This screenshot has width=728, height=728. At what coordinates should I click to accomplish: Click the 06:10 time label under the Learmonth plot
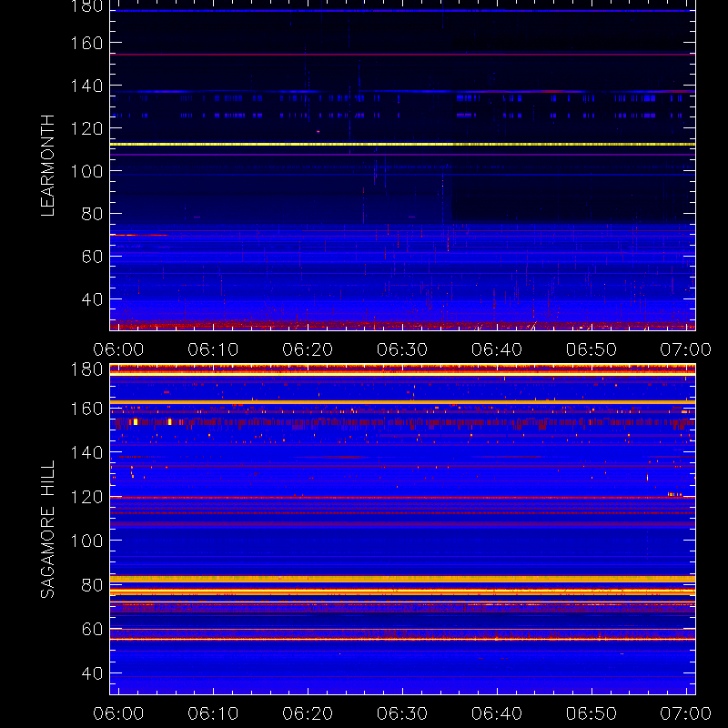point(213,349)
